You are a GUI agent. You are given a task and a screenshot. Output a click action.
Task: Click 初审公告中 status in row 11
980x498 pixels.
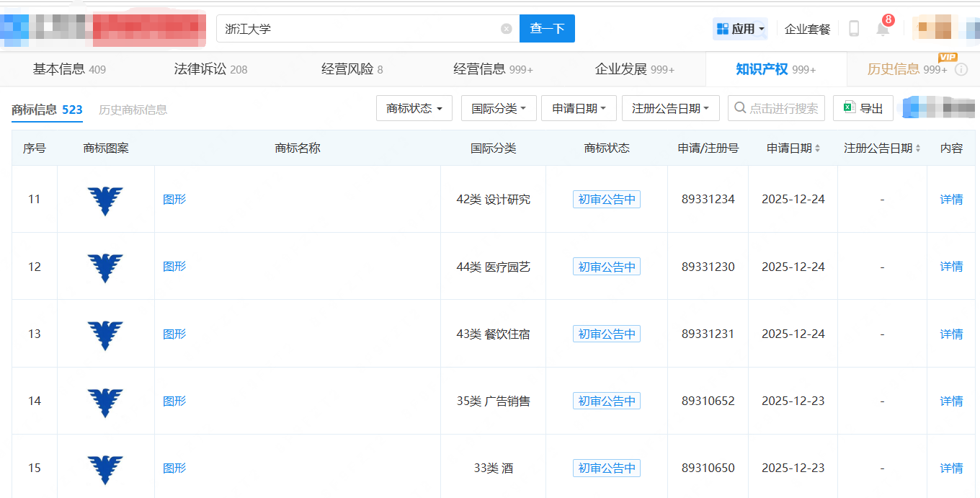607,200
